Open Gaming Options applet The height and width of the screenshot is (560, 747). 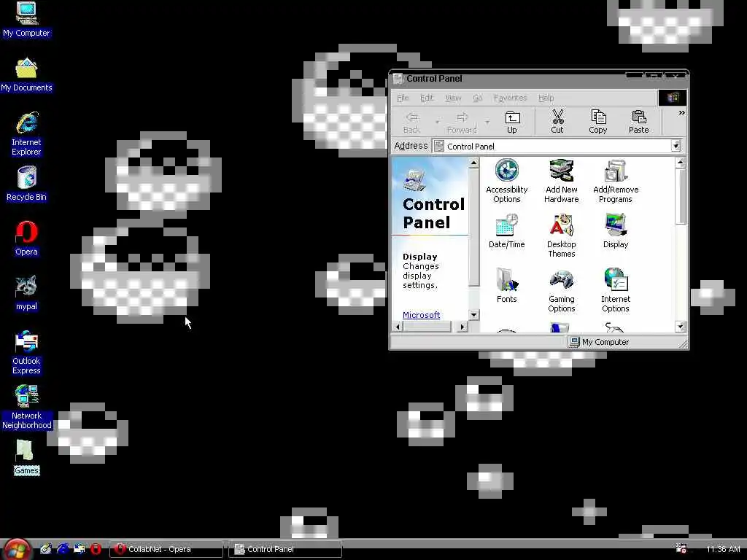click(x=561, y=290)
